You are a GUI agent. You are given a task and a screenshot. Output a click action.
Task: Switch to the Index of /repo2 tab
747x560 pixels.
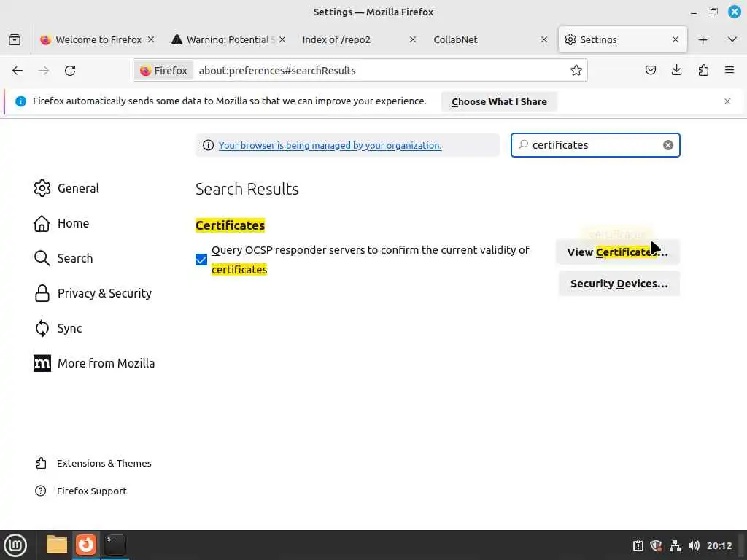click(x=357, y=39)
